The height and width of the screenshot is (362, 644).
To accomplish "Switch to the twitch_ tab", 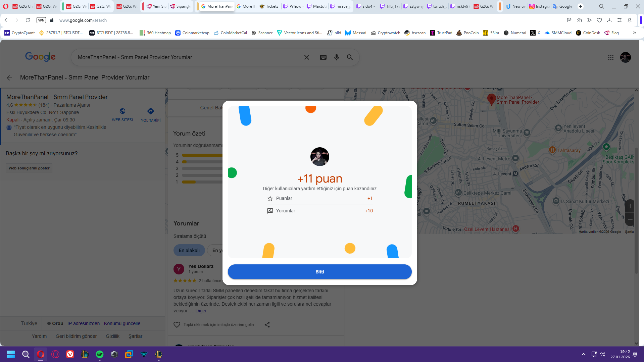I will [437, 6].
